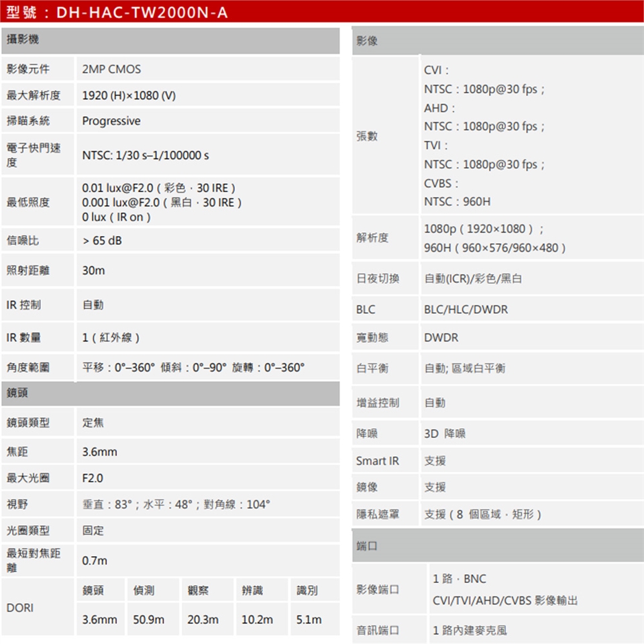Select the 影像 section header

tap(368, 41)
